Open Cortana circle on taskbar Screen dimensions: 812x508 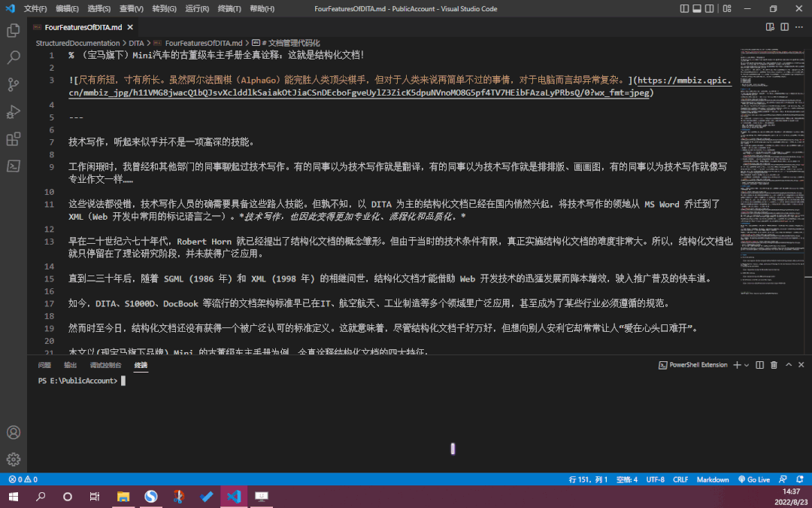coord(68,497)
